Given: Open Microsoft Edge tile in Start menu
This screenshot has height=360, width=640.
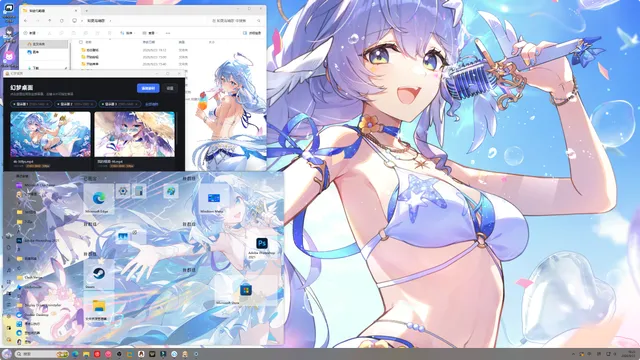Looking at the screenshot, I should click(x=99, y=199).
